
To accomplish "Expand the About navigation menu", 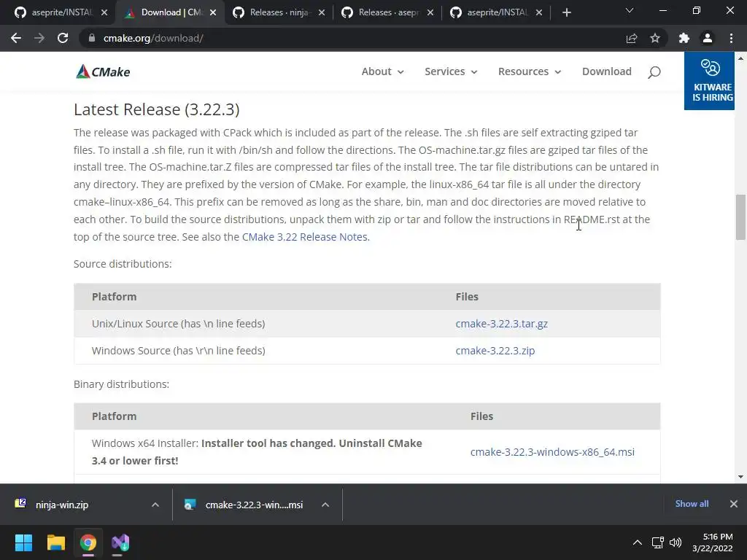I will tap(382, 71).
